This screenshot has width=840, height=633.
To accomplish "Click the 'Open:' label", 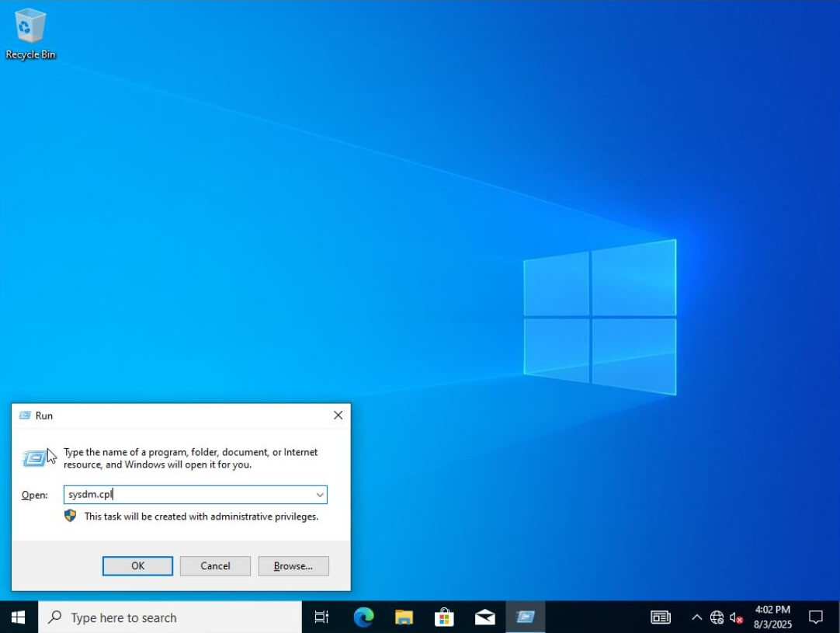I will 34,496.
